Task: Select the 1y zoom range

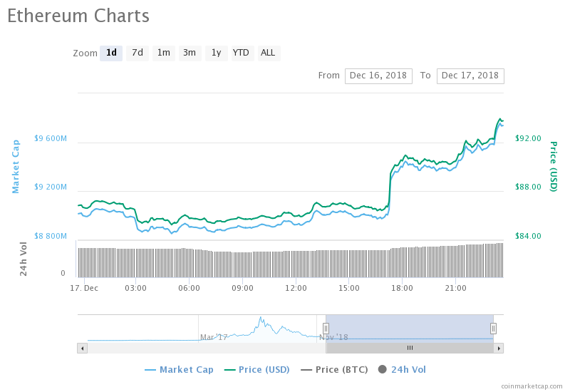Action: [217, 53]
